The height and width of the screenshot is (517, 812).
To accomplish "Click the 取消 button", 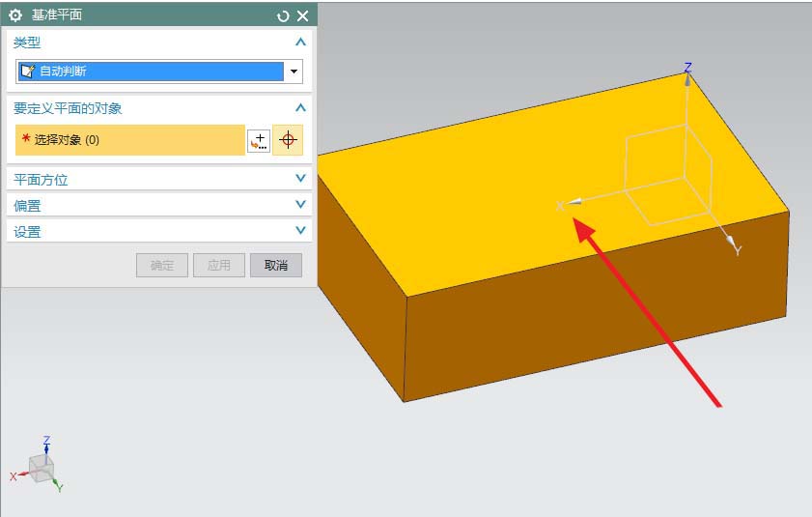I will [276, 265].
